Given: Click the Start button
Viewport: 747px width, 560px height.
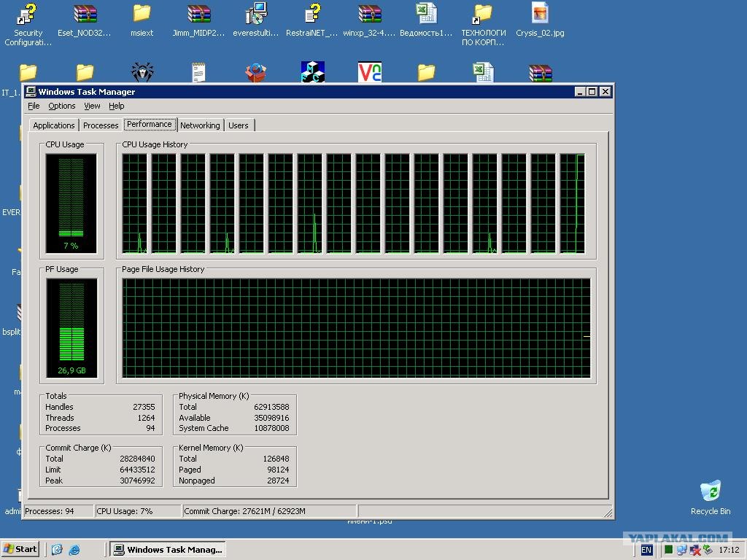Looking at the screenshot, I should [x=20, y=549].
